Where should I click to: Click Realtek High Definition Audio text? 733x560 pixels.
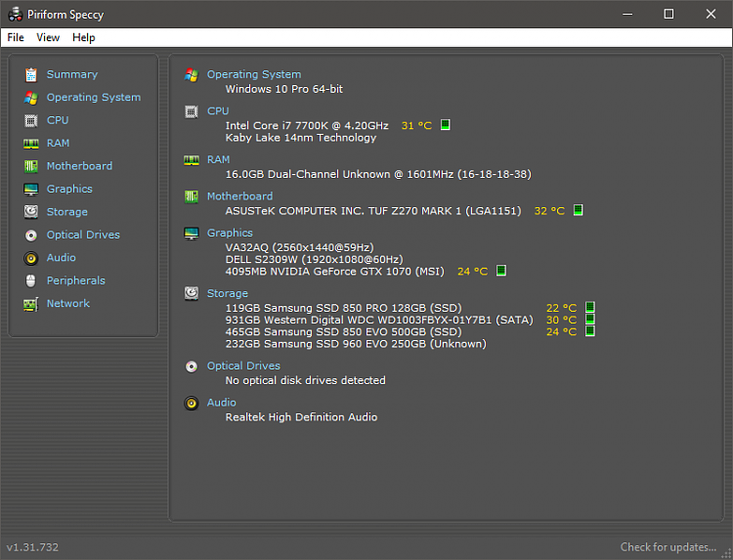(301, 417)
